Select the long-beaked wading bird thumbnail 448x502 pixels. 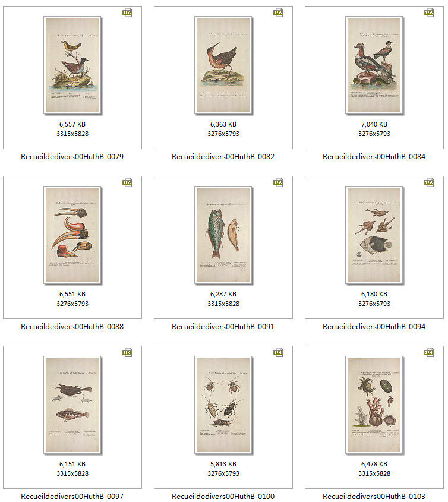[223, 65]
